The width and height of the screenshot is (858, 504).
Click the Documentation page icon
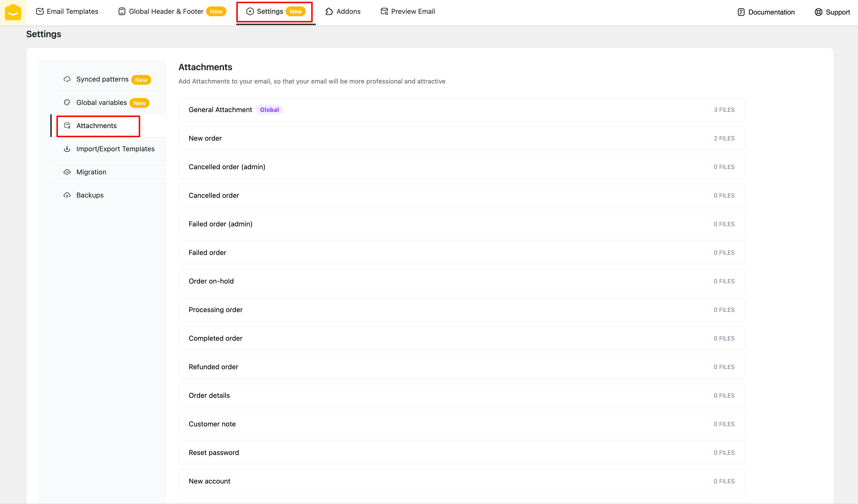coord(741,12)
